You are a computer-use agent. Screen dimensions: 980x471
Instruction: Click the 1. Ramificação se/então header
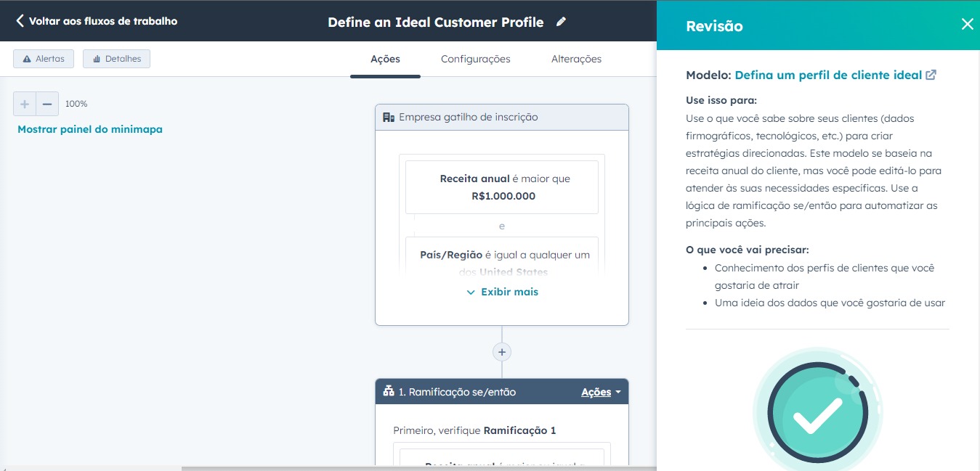point(502,392)
